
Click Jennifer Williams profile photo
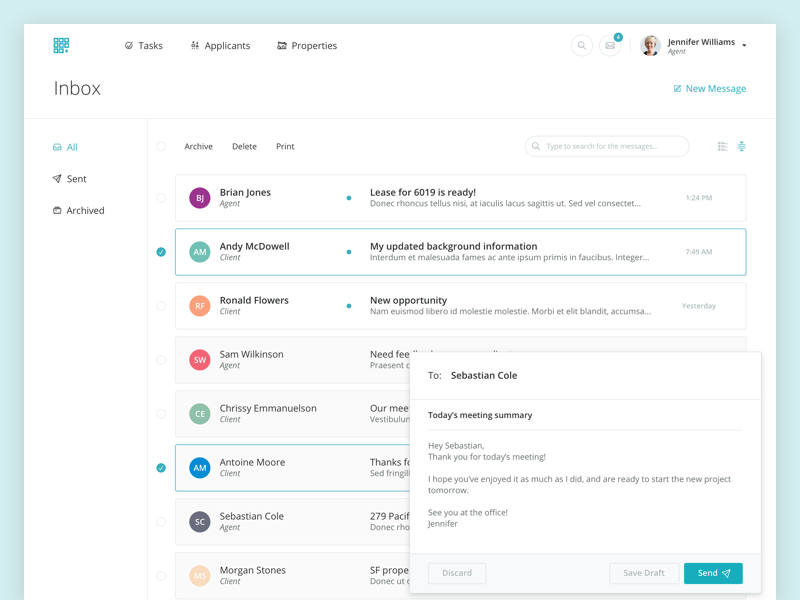(x=650, y=46)
